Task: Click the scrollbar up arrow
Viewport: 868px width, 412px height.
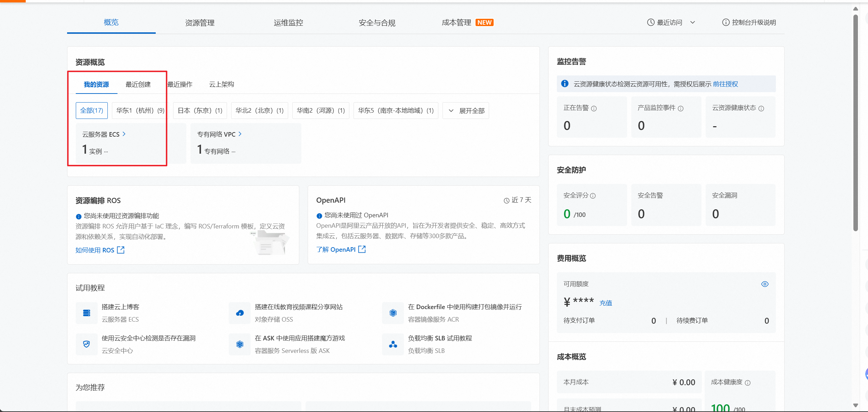Action: click(x=855, y=9)
